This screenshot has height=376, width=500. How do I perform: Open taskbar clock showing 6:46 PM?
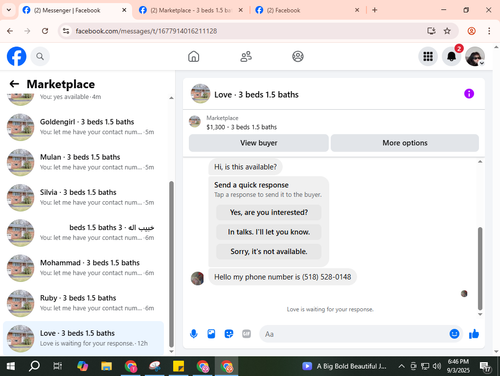458,366
